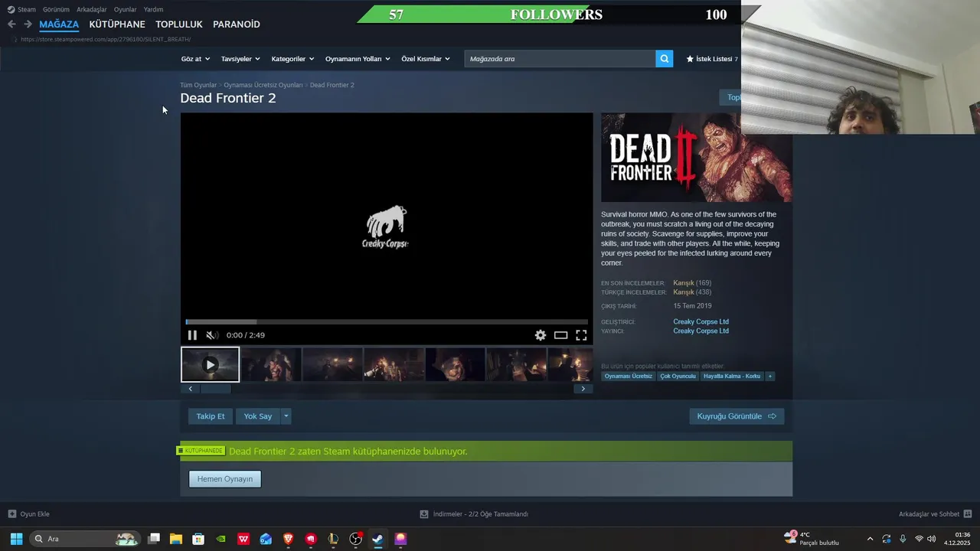
Task: Click the Windows taskbar search box
Action: point(85,539)
